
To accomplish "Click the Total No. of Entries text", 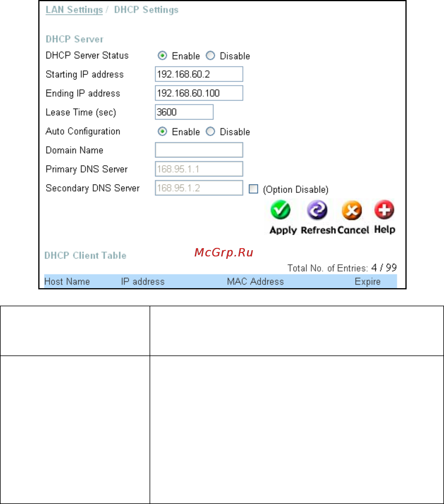I will pyautogui.click(x=342, y=268).
